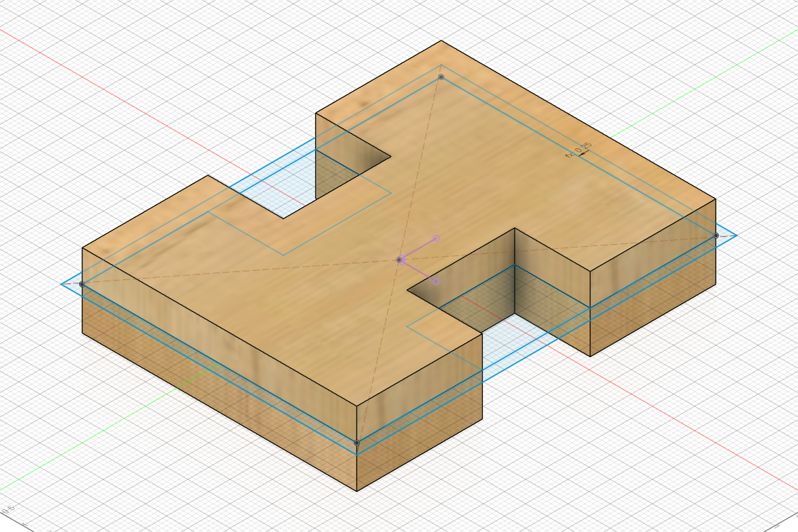Select the sketch point at the bottom front corner
This screenshot has height=532, width=798.
click(x=357, y=442)
